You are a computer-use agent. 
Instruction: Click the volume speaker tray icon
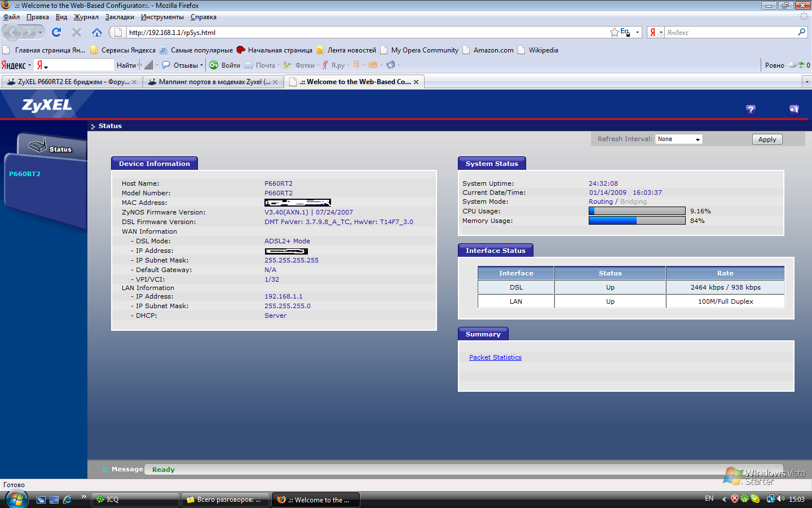(781, 498)
